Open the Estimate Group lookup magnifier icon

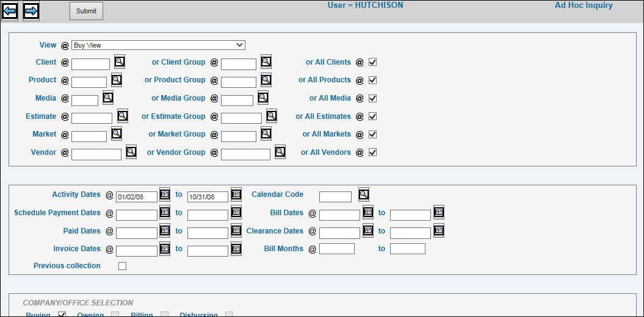click(272, 116)
